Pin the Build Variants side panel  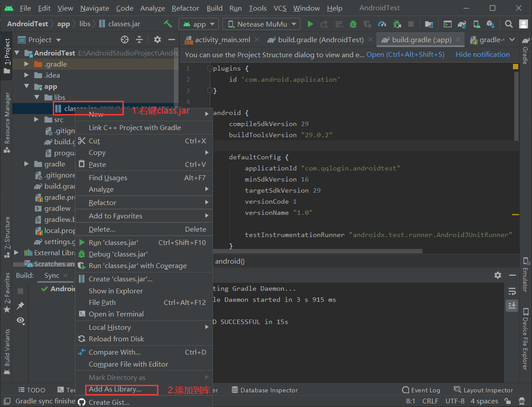20,305
